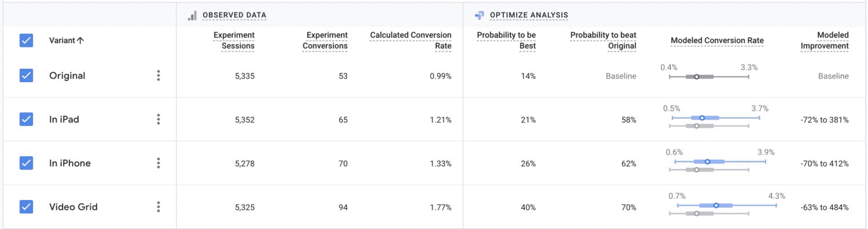Click the Probability to beat Original header

click(604, 40)
